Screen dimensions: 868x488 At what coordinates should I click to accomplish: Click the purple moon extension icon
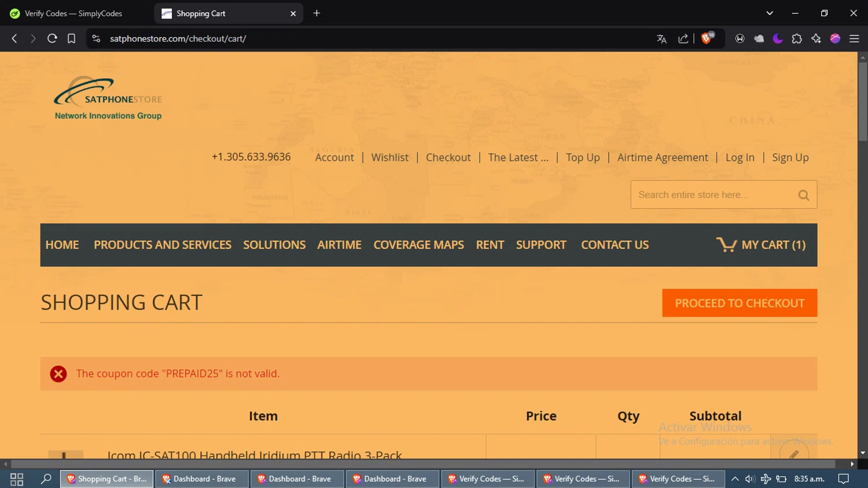[778, 39]
